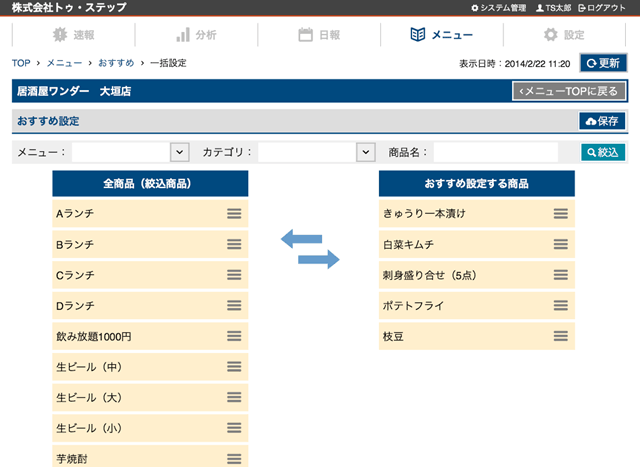Viewport: 640px width, 467px height.
Task: Click the 更新 refresh button
Action: [x=603, y=63]
